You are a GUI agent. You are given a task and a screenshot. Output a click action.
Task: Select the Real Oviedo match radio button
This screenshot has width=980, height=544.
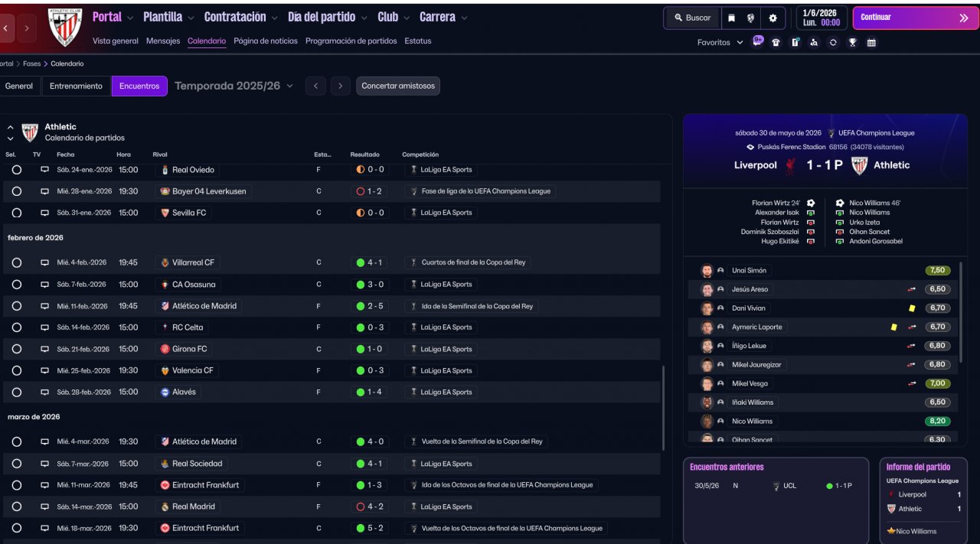coord(16,170)
